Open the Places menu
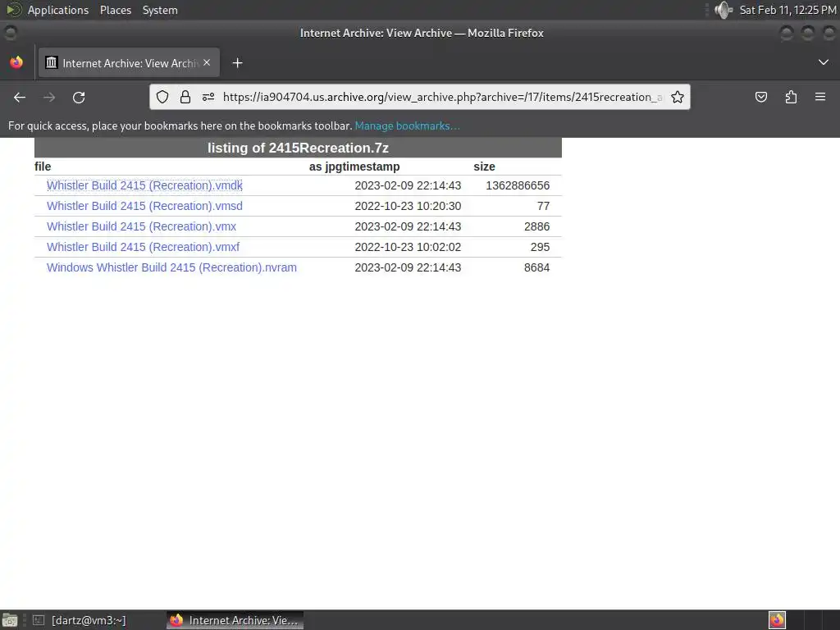The height and width of the screenshot is (630, 840). (116, 10)
